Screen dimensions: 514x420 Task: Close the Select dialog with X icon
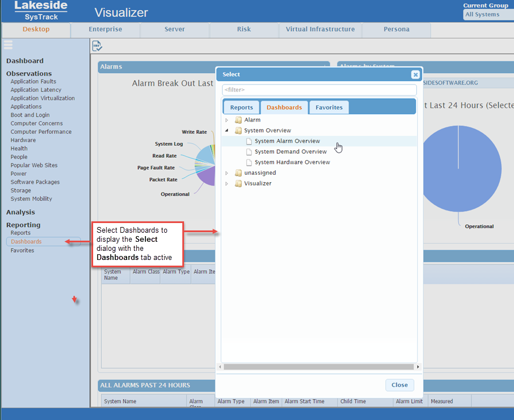pyautogui.click(x=415, y=74)
